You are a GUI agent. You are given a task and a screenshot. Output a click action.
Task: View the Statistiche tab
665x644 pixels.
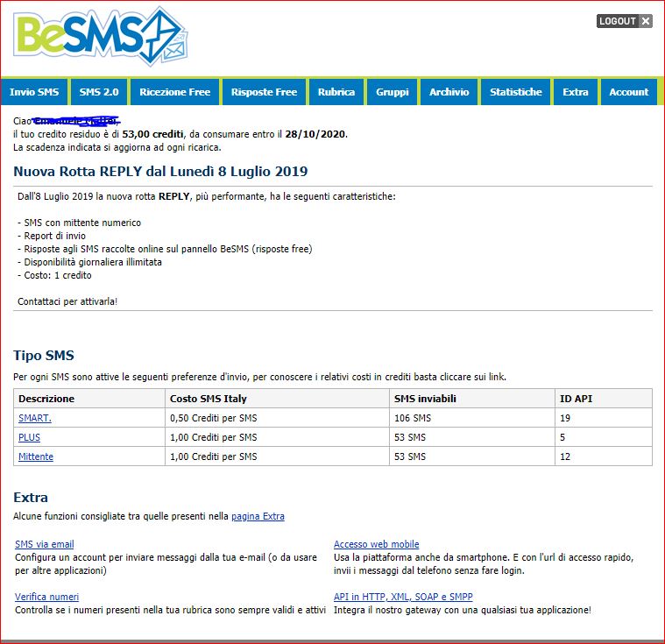(516, 92)
